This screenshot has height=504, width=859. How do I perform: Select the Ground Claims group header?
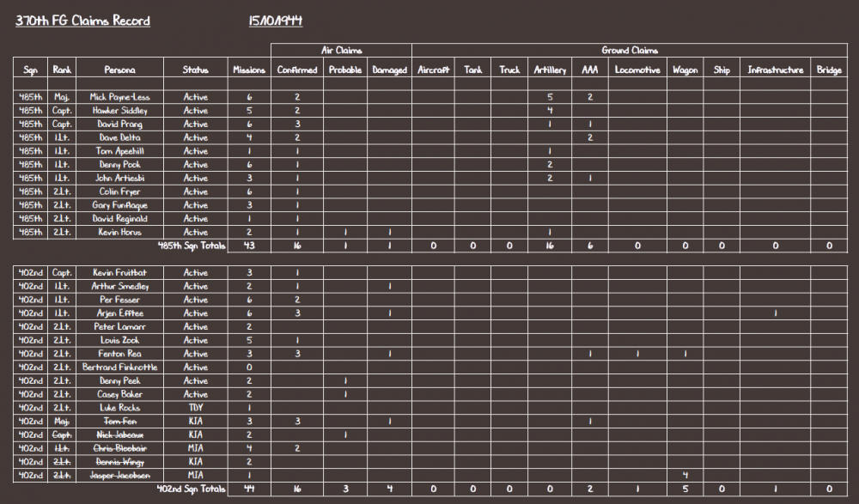point(630,51)
